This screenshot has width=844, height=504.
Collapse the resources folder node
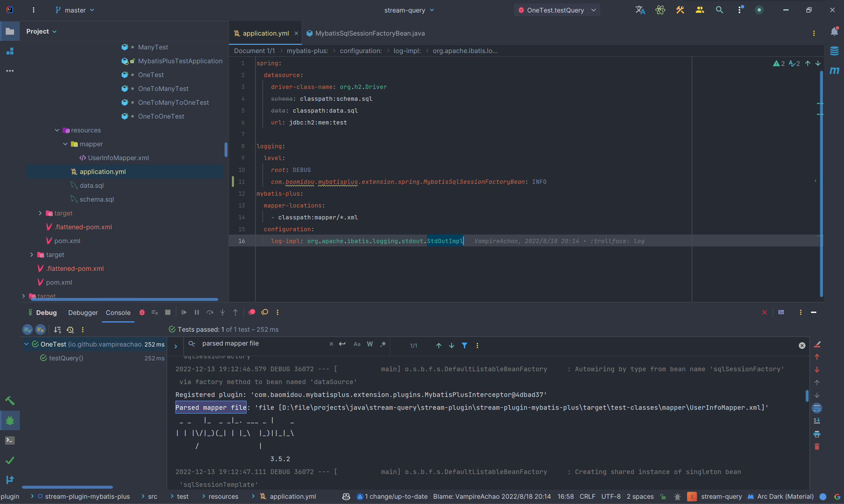pyautogui.click(x=57, y=130)
